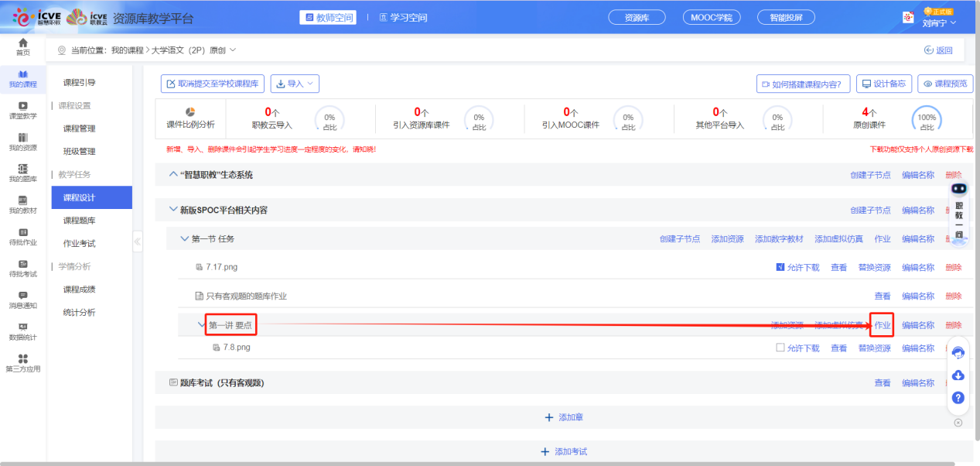
Task: Click the 课程预览 button
Action: 945,84
